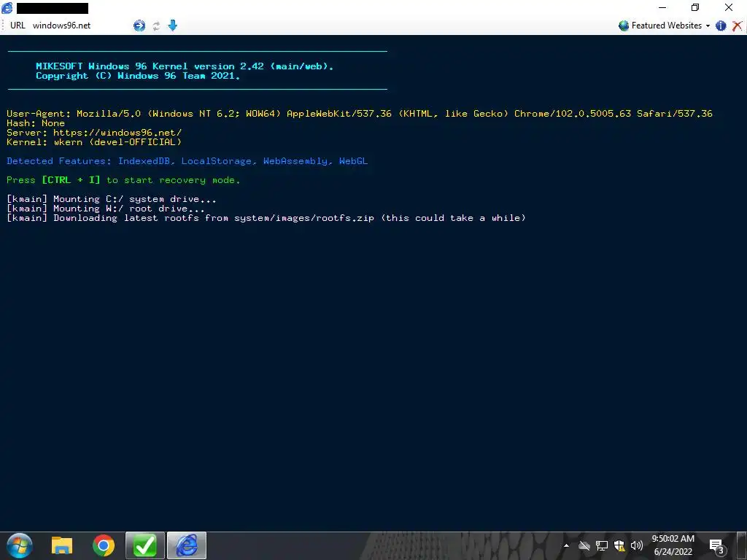Select the Internet Explorer taskbar button
747x560 pixels.
pyautogui.click(x=187, y=545)
